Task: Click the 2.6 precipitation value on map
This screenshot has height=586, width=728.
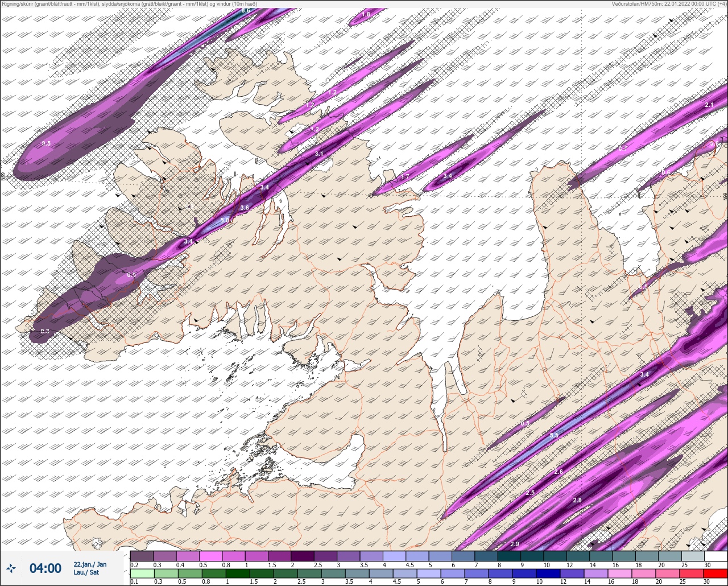Action: pos(559,472)
